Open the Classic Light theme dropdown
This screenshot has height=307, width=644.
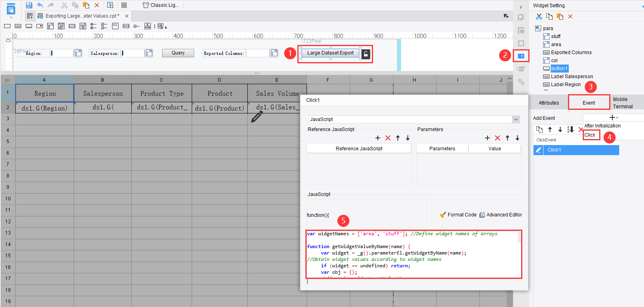161,5
